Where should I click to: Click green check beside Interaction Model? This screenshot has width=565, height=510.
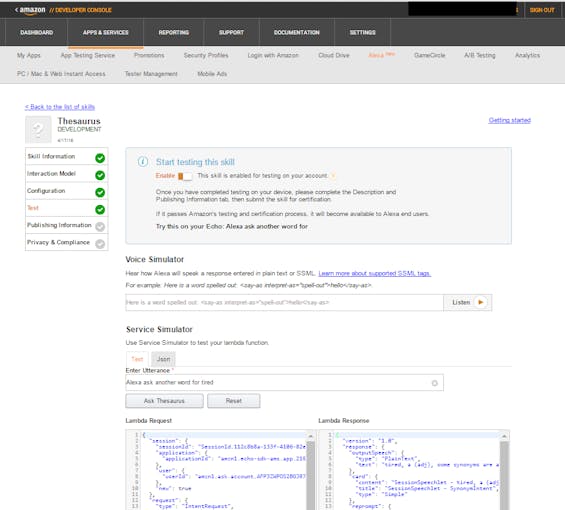pyautogui.click(x=100, y=175)
